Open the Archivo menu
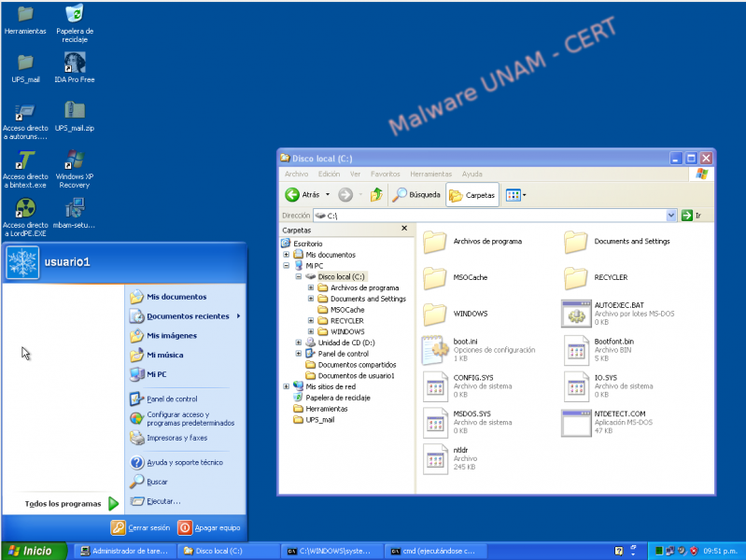The width and height of the screenshot is (746, 560). (x=296, y=175)
